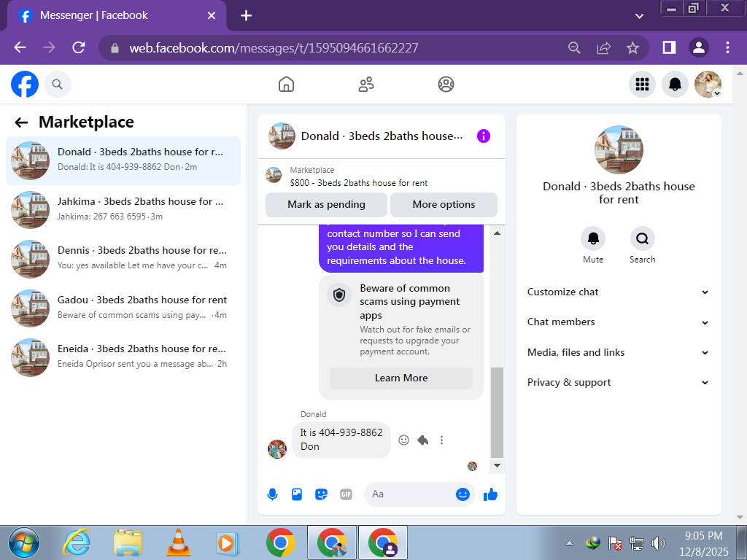Expand Media, files and links section
The width and height of the screenshot is (747, 560).
pos(619,352)
